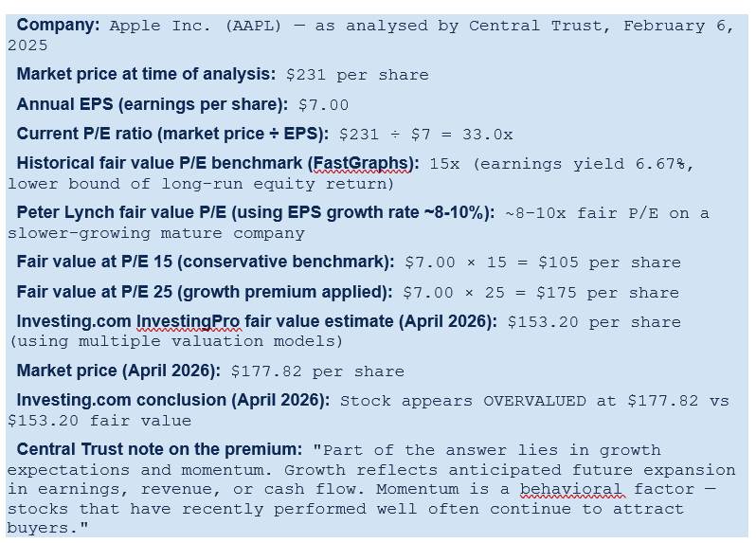756x543 pixels.
Task: Click the '$175 per share' value
Action: coord(607,293)
